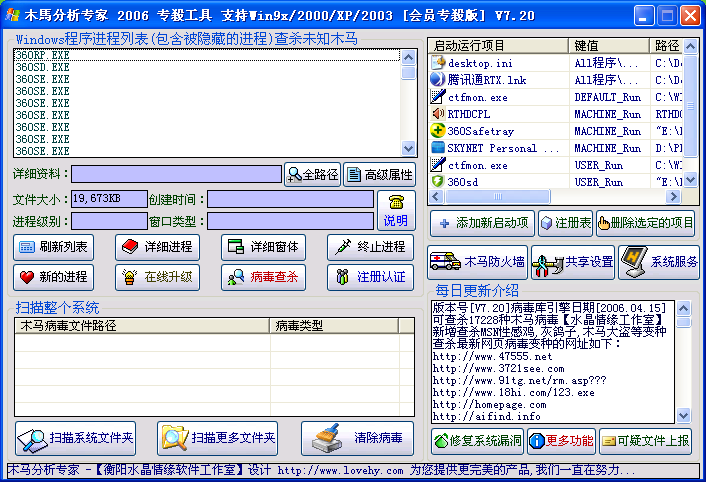Open 木马防火墙 trojan firewall
Viewport: 706px width, 482px height.
(477, 262)
